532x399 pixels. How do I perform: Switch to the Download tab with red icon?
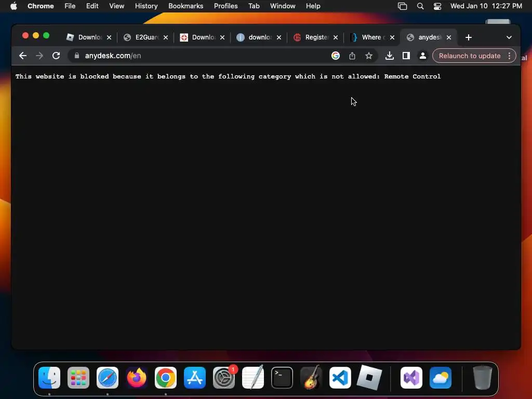198,37
